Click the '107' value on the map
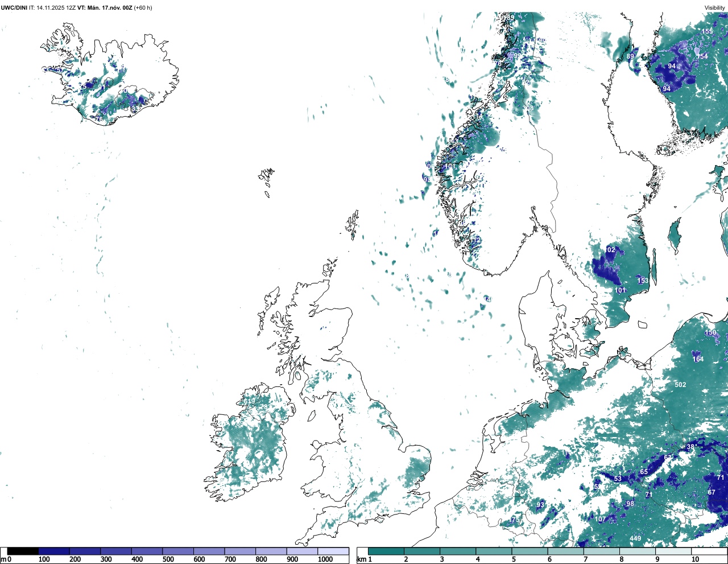 (601, 519)
